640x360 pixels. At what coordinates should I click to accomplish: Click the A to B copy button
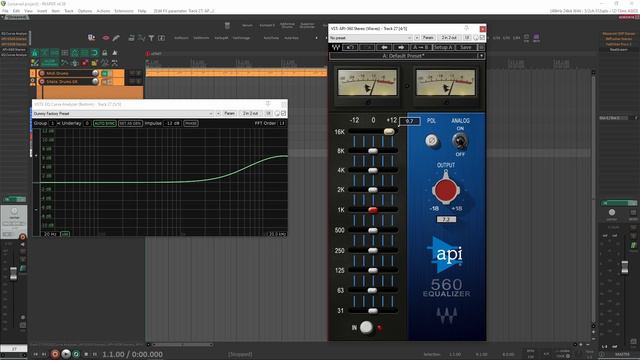click(420, 47)
